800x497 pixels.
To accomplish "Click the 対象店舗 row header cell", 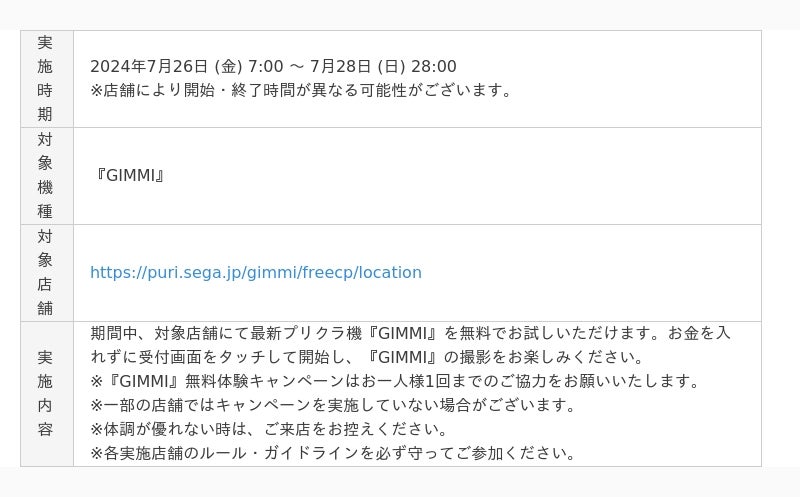I will click(x=47, y=272).
